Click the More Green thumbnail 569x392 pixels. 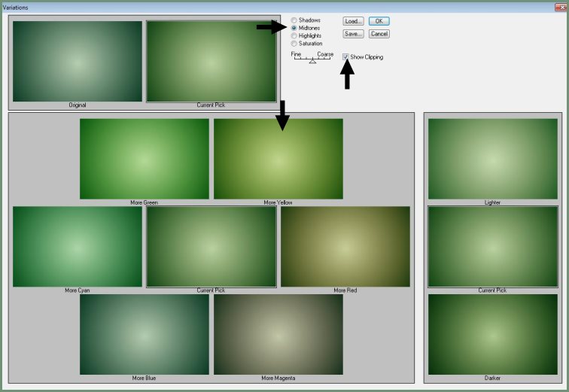(145, 159)
